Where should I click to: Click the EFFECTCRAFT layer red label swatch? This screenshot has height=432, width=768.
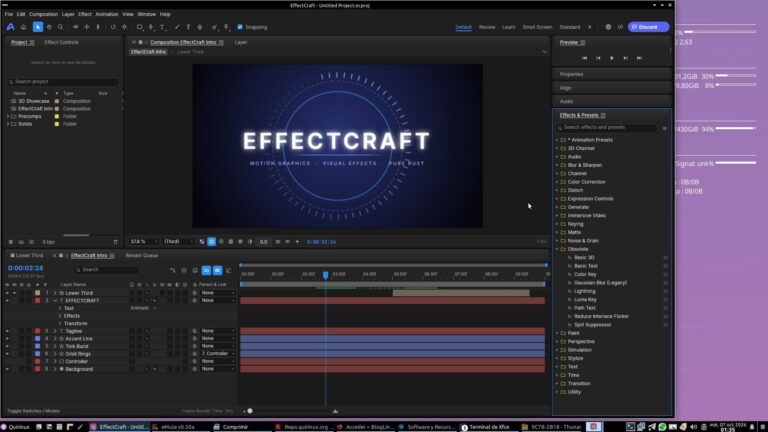pyautogui.click(x=38, y=301)
